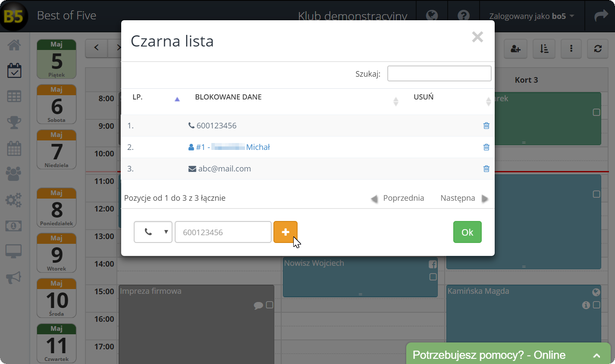Add new entry with orange plus button

286,232
